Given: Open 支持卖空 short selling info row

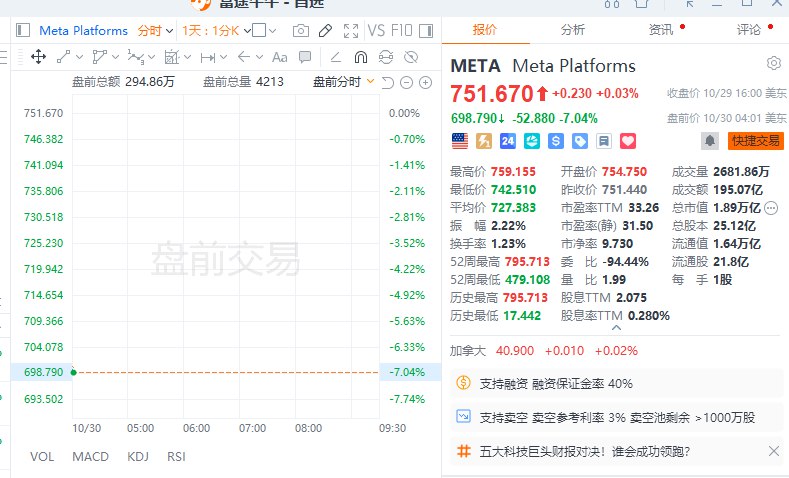Looking at the screenshot, I should click(616, 418).
